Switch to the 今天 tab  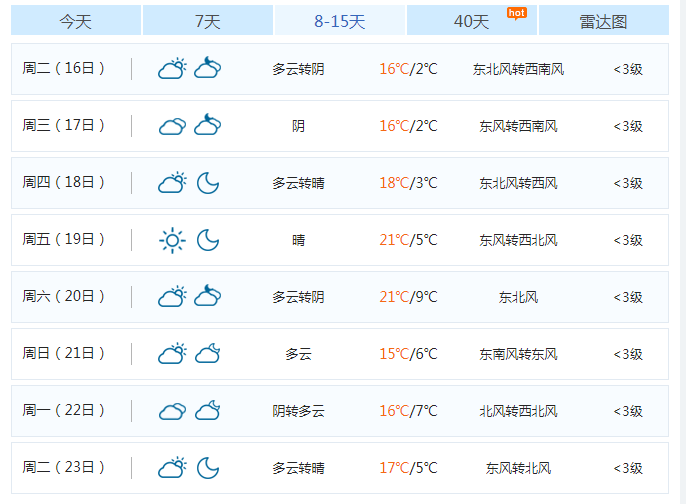[x=76, y=20]
